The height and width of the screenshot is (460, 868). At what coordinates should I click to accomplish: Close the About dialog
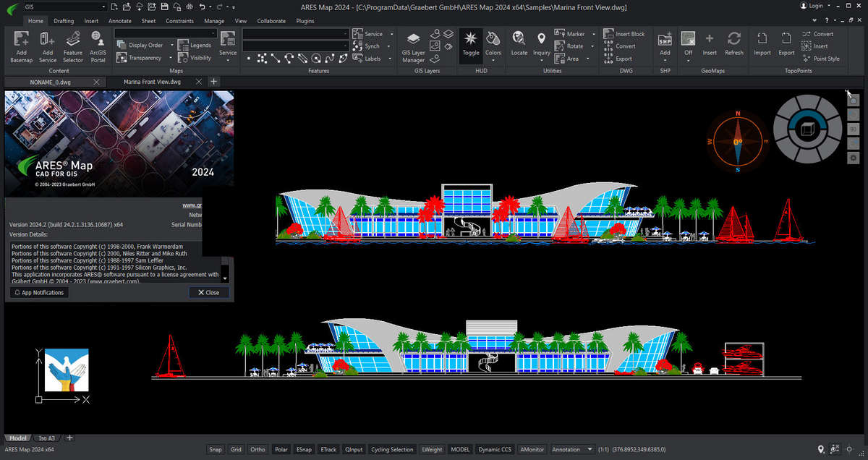[x=209, y=293]
